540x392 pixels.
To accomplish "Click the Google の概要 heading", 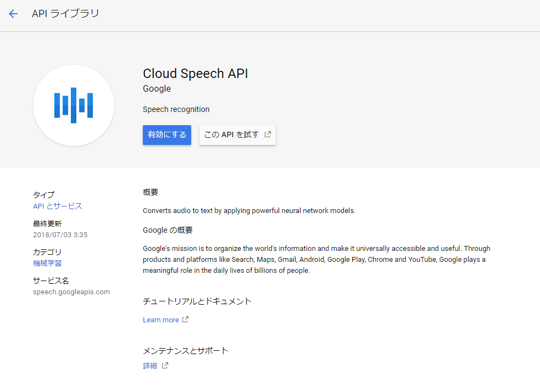I will [168, 230].
